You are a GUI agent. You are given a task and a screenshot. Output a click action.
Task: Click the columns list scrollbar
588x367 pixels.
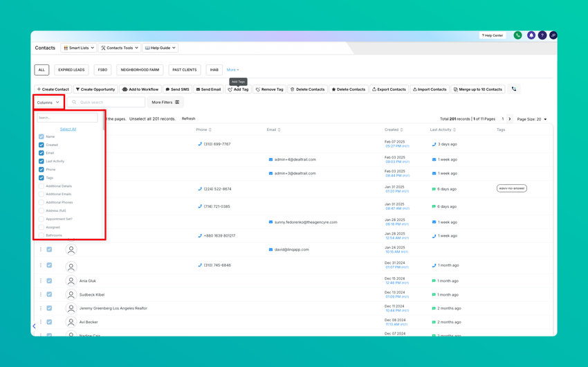tap(103, 120)
